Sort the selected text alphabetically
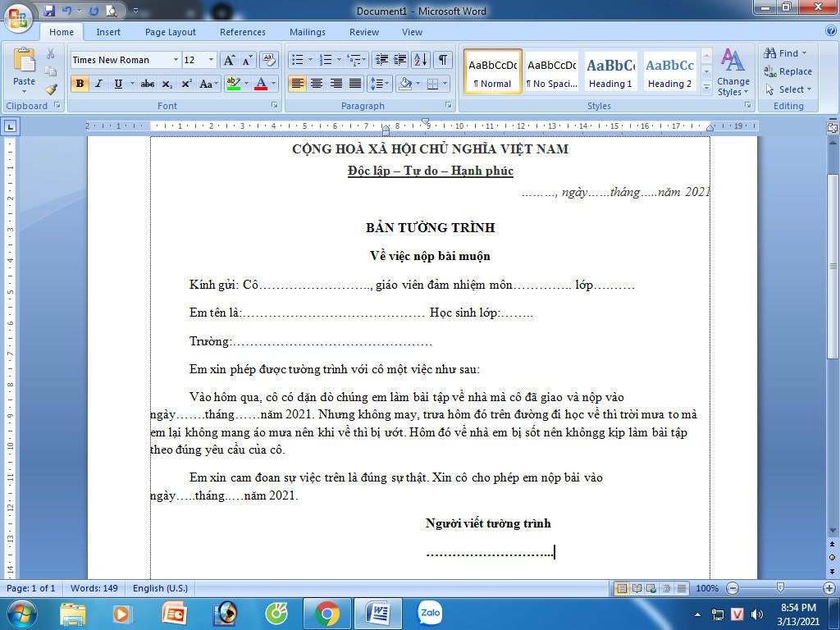The image size is (840, 630). point(421,59)
